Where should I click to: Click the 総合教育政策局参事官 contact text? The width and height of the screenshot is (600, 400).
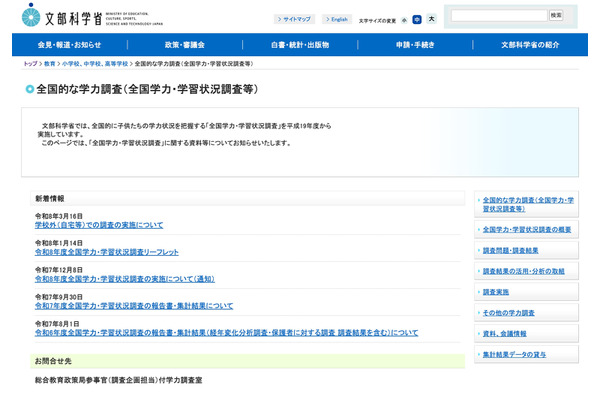pos(119,380)
